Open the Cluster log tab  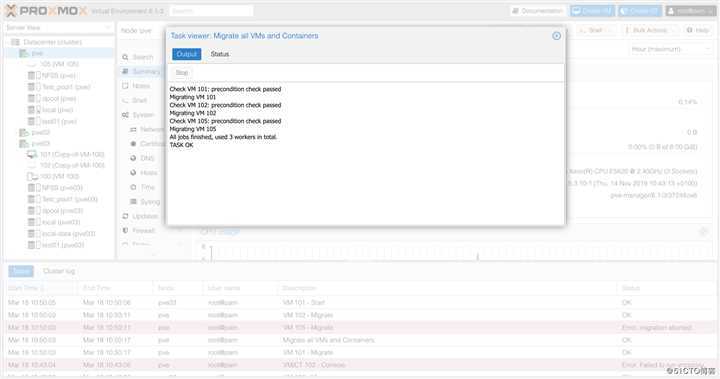tap(59, 271)
